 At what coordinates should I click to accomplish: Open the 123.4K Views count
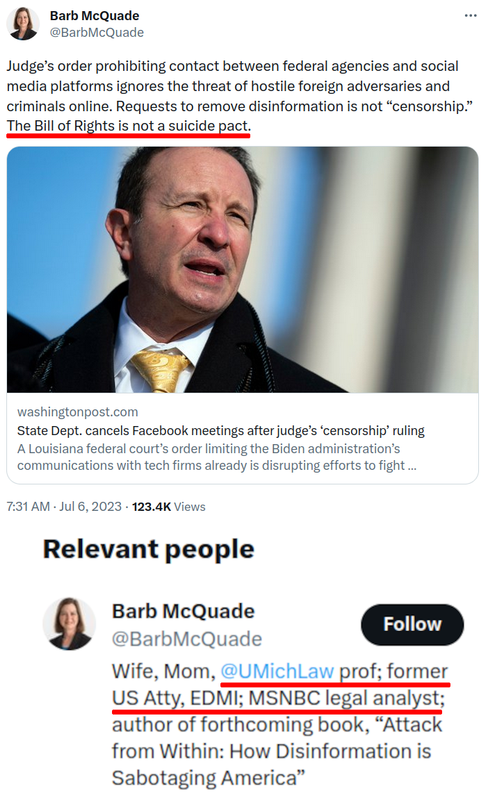point(169,507)
